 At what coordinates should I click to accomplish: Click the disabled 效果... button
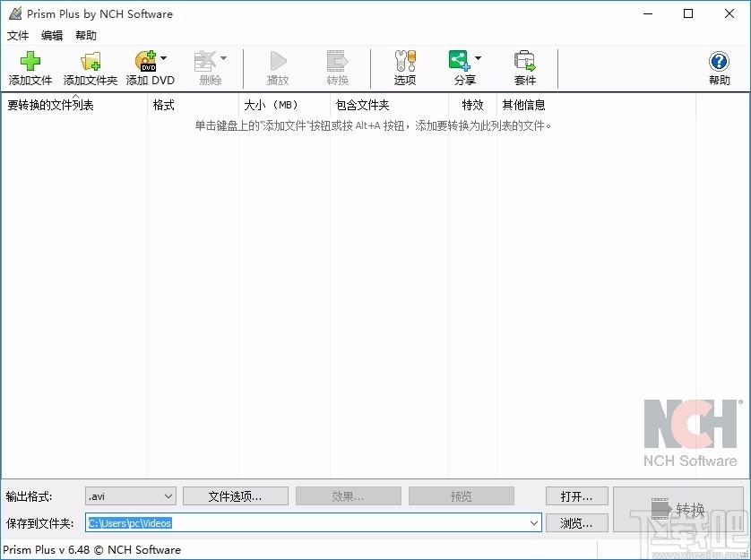pos(349,496)
